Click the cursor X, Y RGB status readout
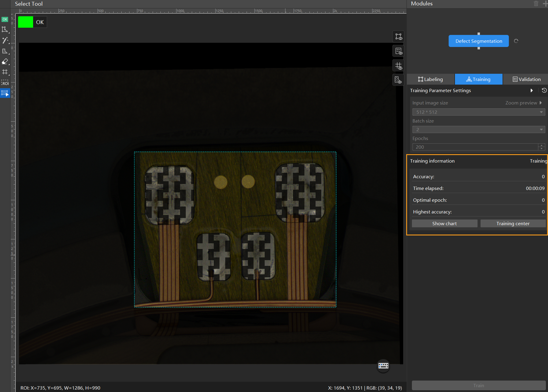This screenshot has height=392, width=548. coord(365,388)
